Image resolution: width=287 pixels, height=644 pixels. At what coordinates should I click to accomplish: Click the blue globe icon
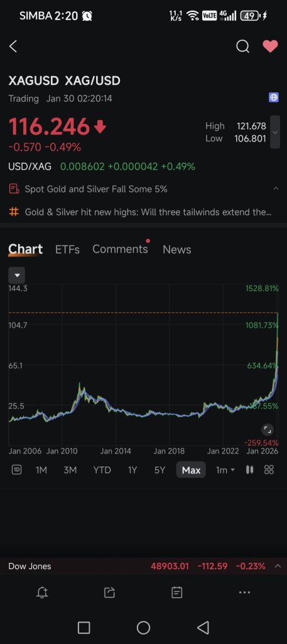click(273, 97)
